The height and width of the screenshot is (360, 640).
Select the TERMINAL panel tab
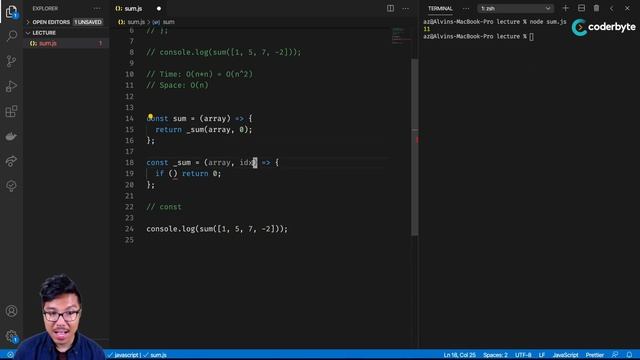click(x=440, y=9)
